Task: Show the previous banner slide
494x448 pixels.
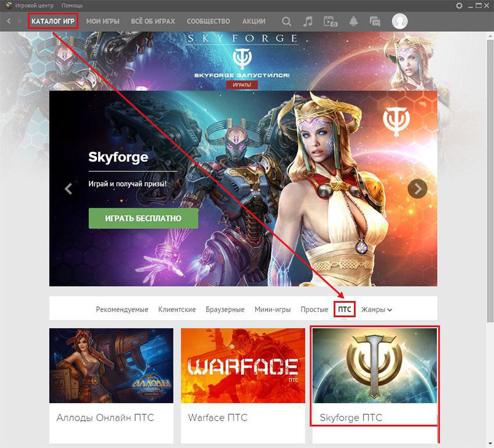Action: pyautogui.click(x=69, y=189)
